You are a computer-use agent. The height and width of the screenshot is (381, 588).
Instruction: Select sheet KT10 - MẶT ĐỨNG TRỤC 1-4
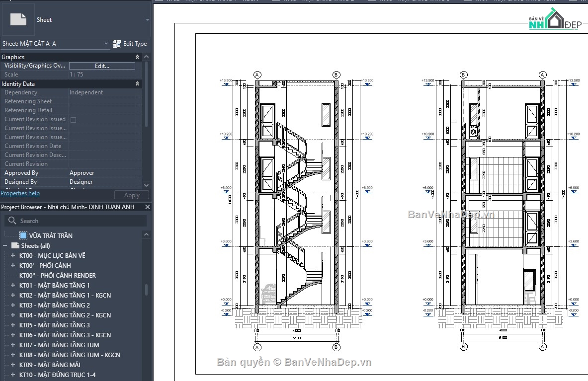[x=57, y=375]
